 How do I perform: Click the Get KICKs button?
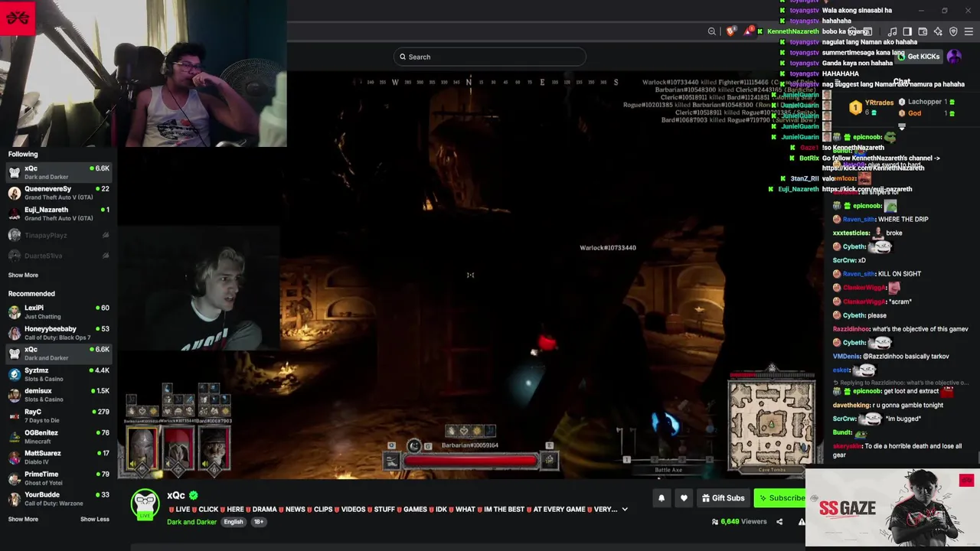tap(919, 57)
